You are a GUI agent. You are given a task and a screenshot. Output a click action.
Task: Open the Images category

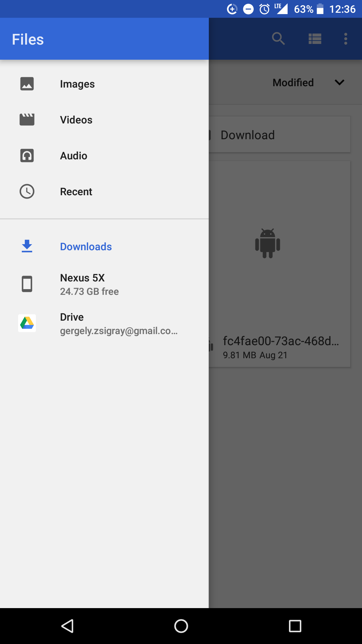tap(104, 84)
